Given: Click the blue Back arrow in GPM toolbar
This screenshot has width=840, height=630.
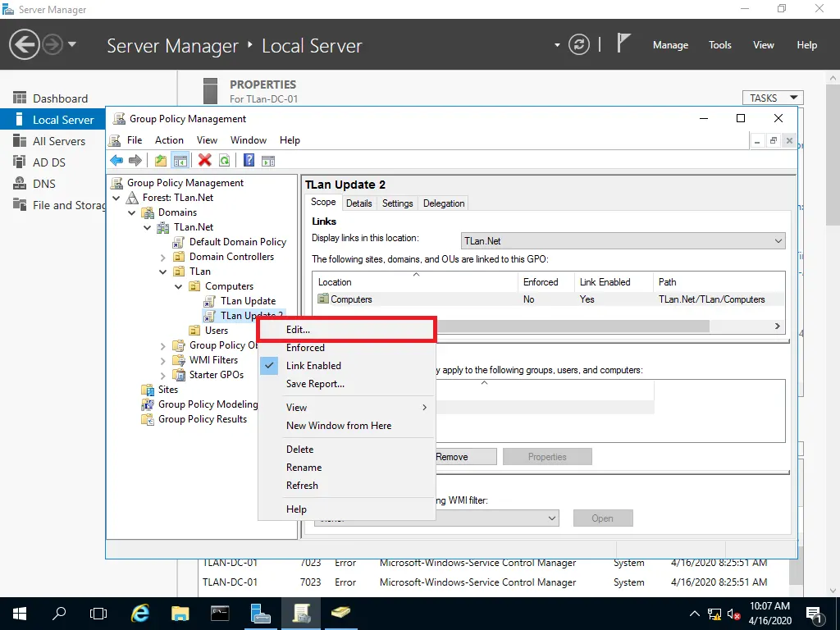Looking at the screenshot, I should pos(116,160).
